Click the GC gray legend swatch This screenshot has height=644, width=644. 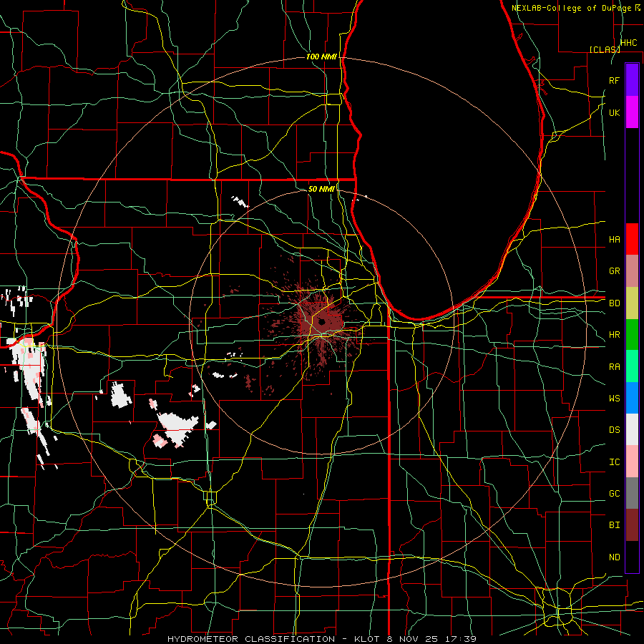(x=632, y=493)
